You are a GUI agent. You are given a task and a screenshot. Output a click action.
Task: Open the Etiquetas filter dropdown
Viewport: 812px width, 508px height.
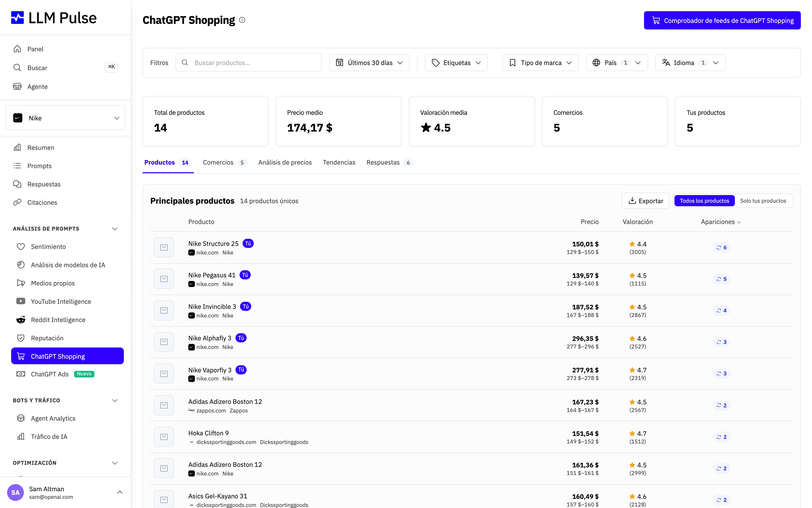pyautogui.click(x=456, y=63)
